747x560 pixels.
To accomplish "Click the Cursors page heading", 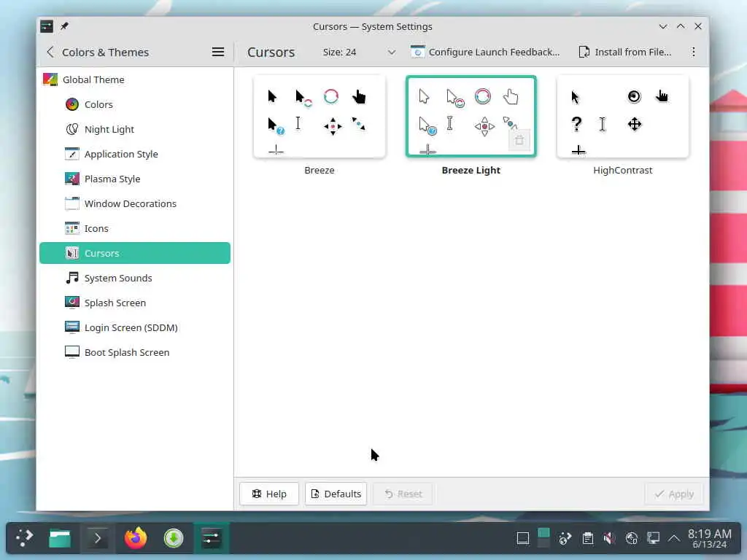I will click(271, 52).
